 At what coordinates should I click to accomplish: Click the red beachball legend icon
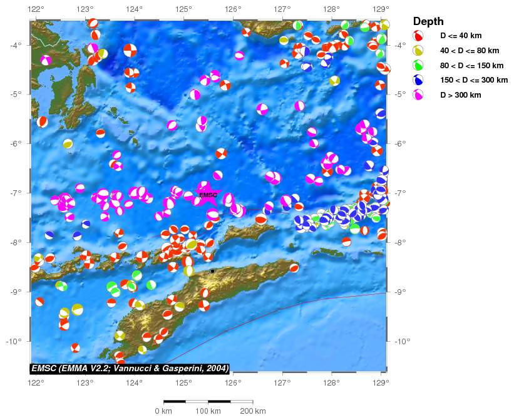click(x=418, y=36)
